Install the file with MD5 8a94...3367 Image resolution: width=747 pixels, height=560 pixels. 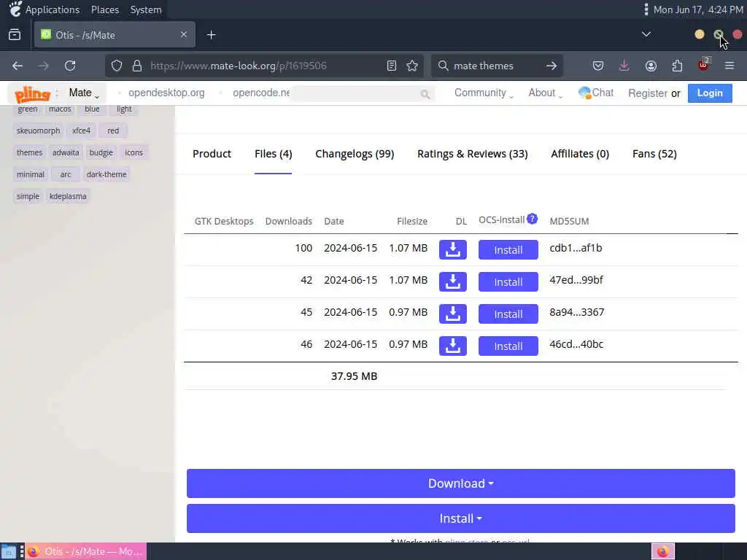coord(508,314)
